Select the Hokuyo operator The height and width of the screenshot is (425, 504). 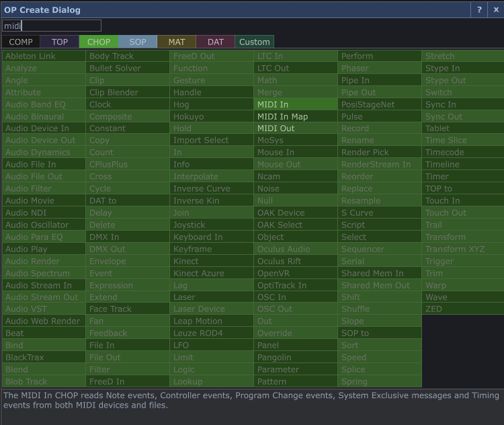click(x=212, y=116)
